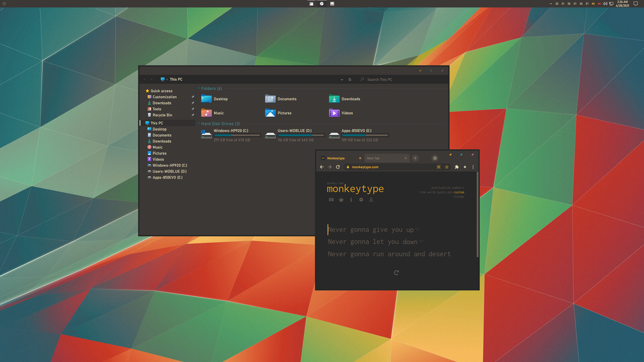Click monkeytype restart test icon below words
Screen dimensions: 644x362
coord(396,273)
